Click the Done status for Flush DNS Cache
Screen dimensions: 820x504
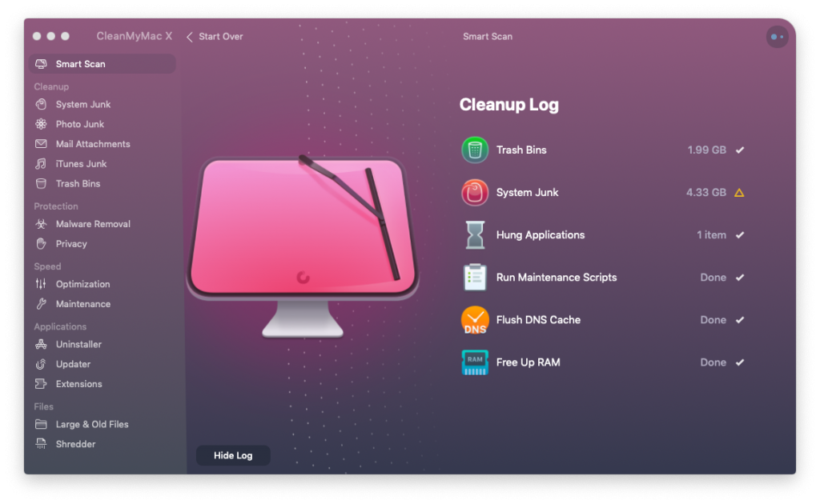713,320
